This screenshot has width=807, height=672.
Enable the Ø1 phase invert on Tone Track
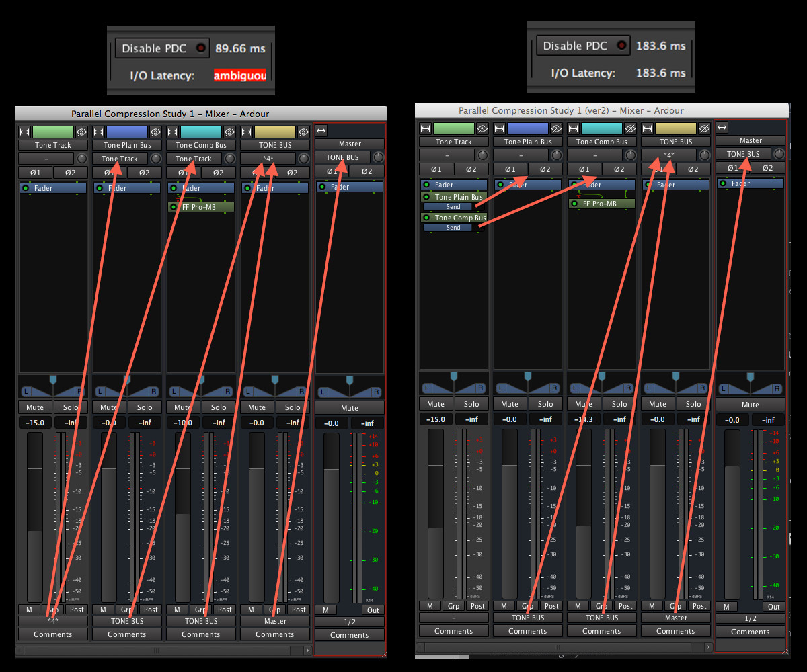click(35, 172)
